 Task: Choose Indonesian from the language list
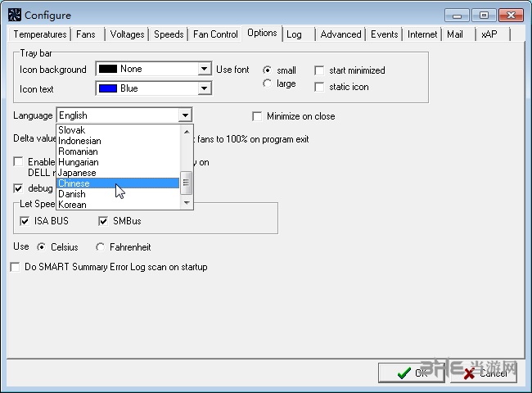[118, 141]
